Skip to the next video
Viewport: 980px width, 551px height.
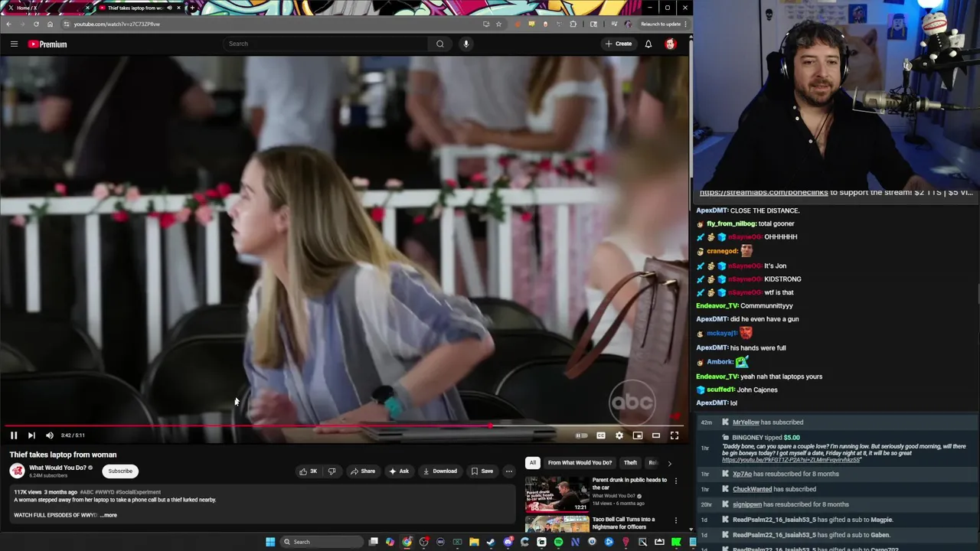pyautogui.click(x=31, y=435)
